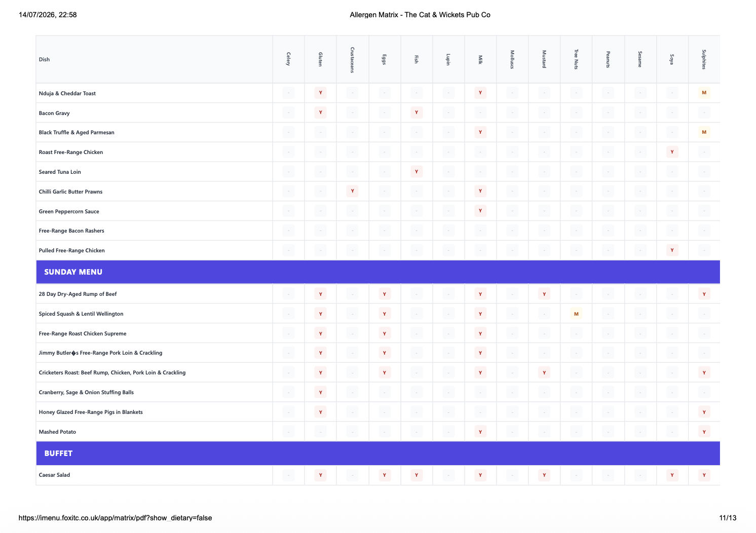Click the Gluten column header

(x=320, y=59)
